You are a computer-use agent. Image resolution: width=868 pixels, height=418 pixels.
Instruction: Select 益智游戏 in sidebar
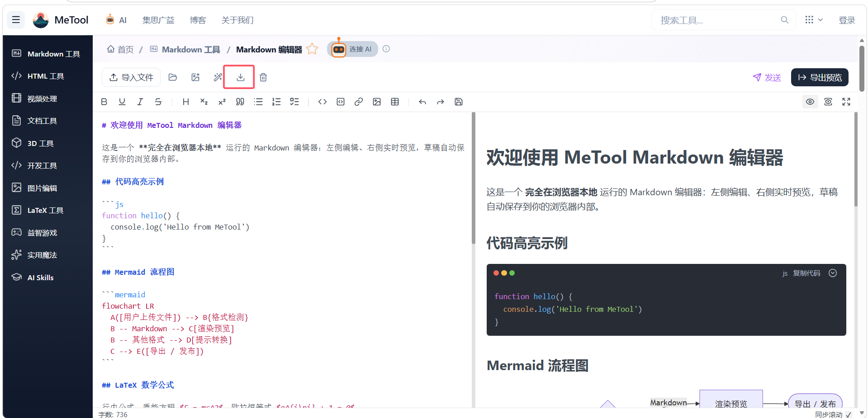click(47, 233)
